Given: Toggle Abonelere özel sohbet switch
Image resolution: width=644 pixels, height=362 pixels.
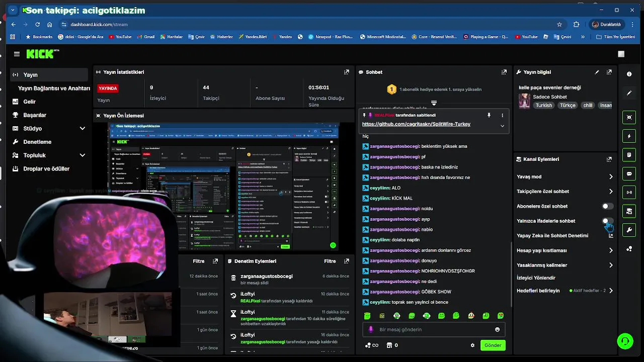Looking at the screenshot, I should coord(608,206).
